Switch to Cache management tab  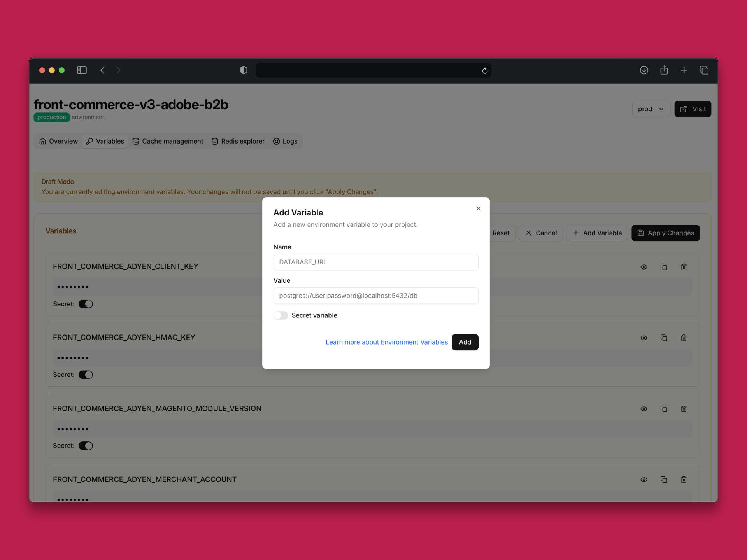[x=168, y=141]
